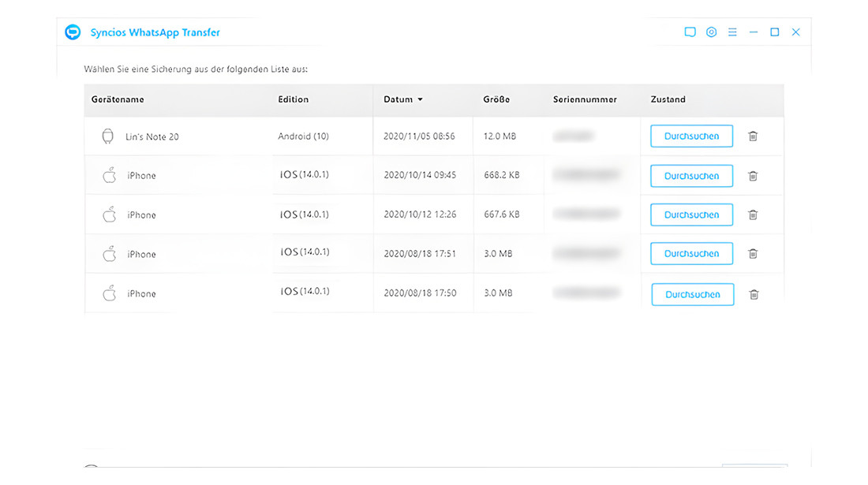868x485 pixels.
Task: Minimize the Syncios window
Action: click(754, 32)
